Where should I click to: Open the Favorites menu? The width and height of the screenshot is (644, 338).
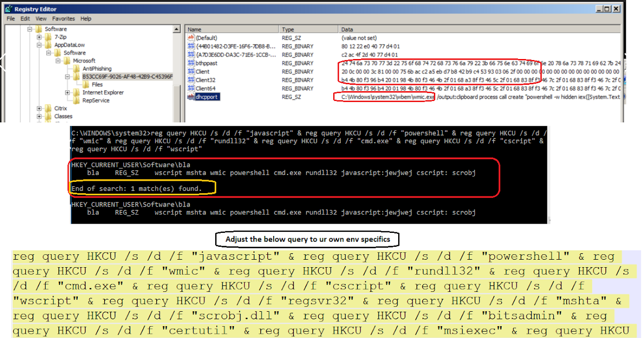tap(63, 19)
